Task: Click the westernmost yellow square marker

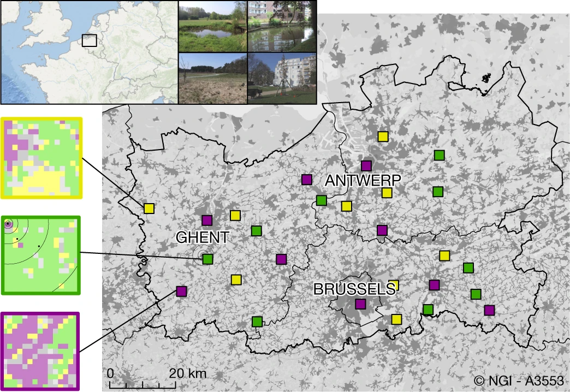Action: 149,208
